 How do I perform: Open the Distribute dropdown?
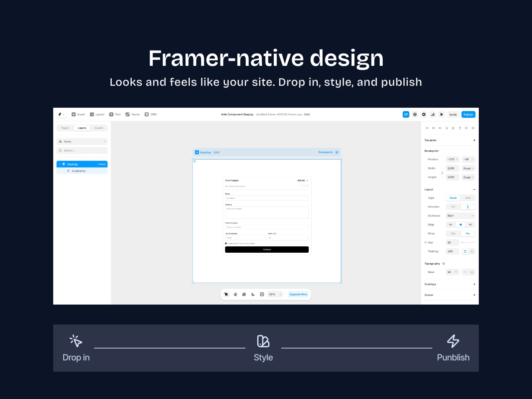tap(460, 215)
